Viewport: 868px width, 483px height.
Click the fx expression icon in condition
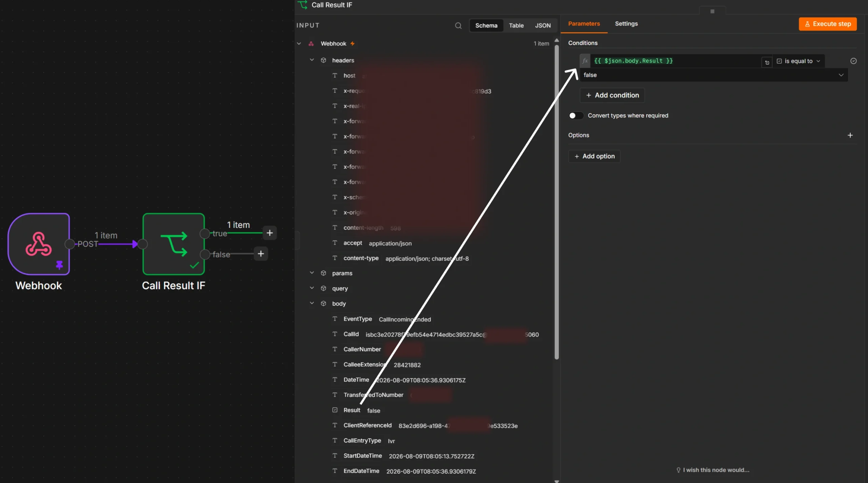point(585,61)
